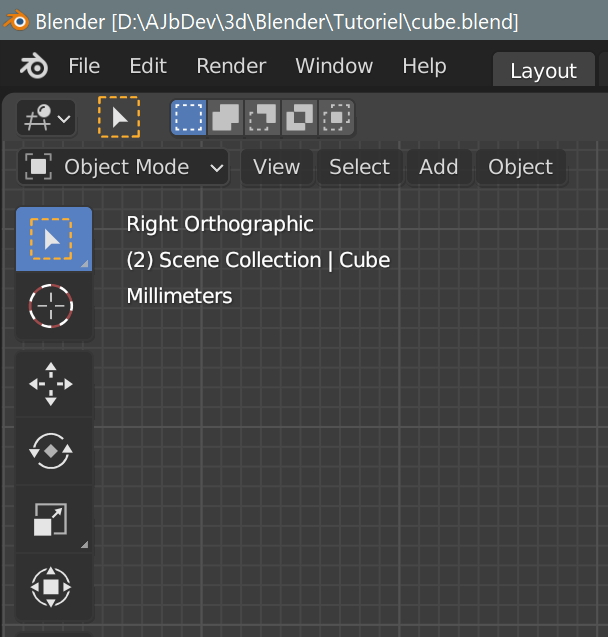Screen dimensions: 608x637
Task: Switch to Invert existing selection mode
Action: 299,118
